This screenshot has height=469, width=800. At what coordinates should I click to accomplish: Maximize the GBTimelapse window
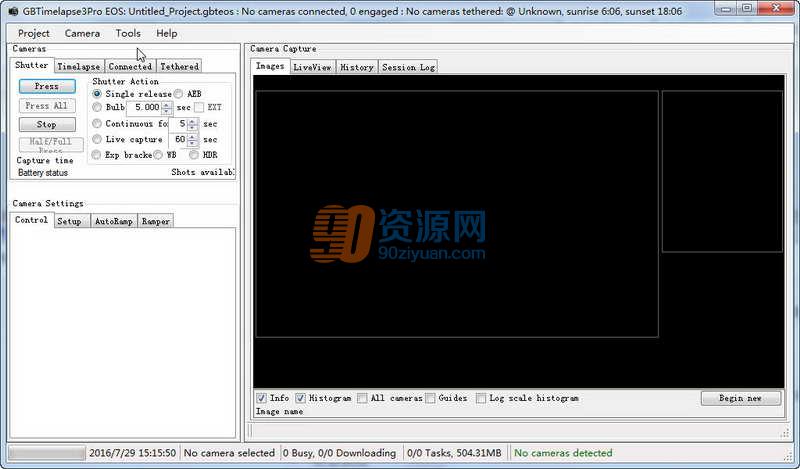(747, 8)
